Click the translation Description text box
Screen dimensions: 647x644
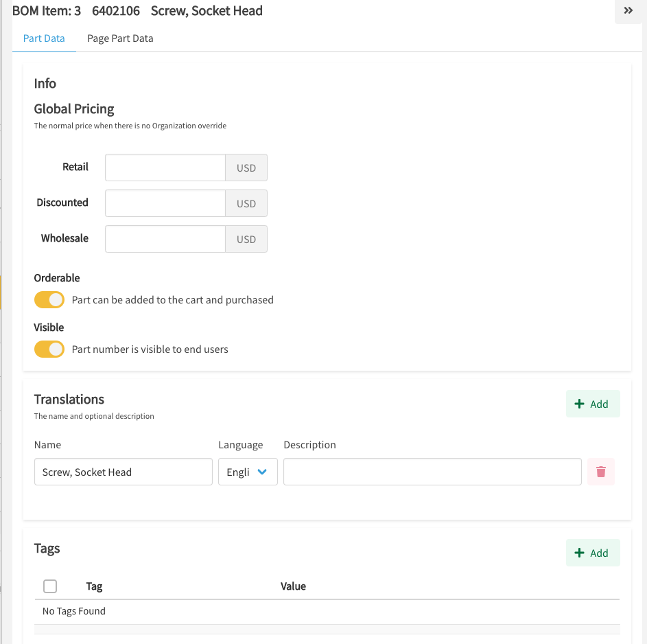coord(432,472)
